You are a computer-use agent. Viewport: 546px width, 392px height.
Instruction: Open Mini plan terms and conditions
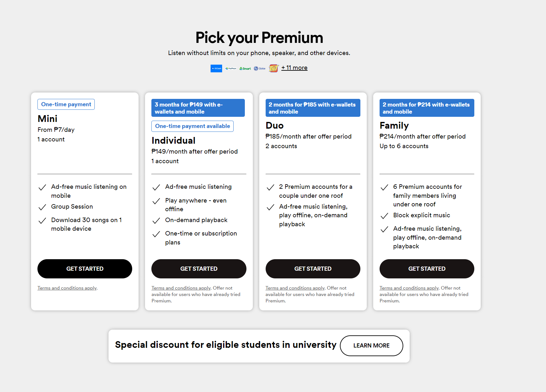click(67, 288)
